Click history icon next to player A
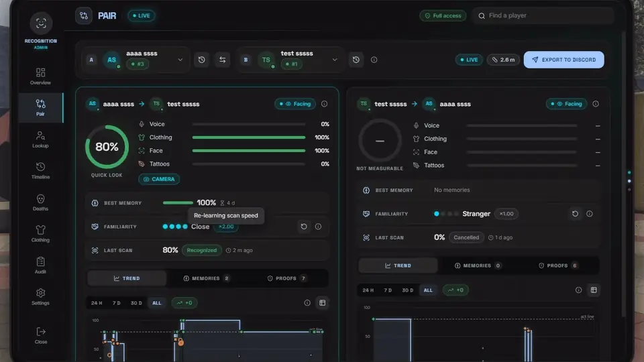The width and height of the screenshot is (644, 362). pos(201,60)
